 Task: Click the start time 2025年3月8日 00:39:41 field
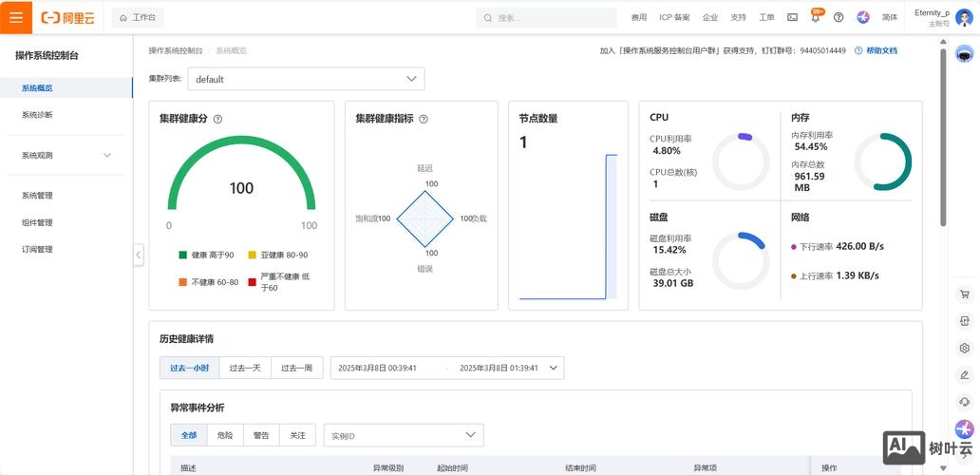pyautogui.click(x=378, y=369)
